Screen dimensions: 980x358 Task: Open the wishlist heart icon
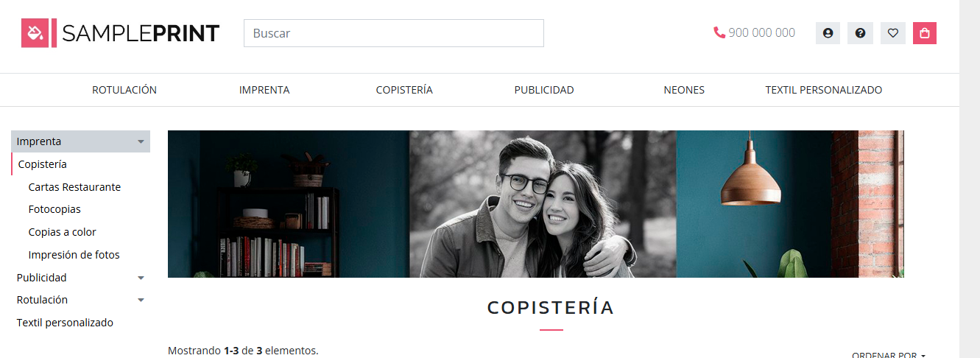tap(892, 33)
